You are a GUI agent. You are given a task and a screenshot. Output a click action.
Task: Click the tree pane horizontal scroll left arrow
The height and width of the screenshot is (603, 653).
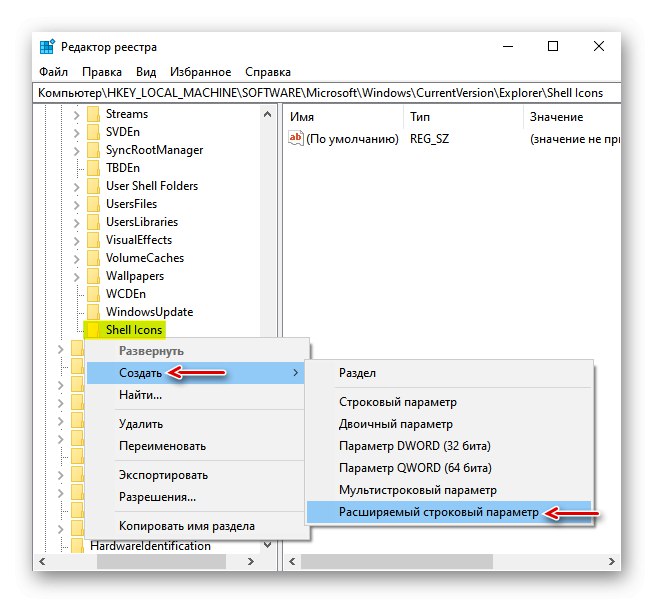click(42, 561)
